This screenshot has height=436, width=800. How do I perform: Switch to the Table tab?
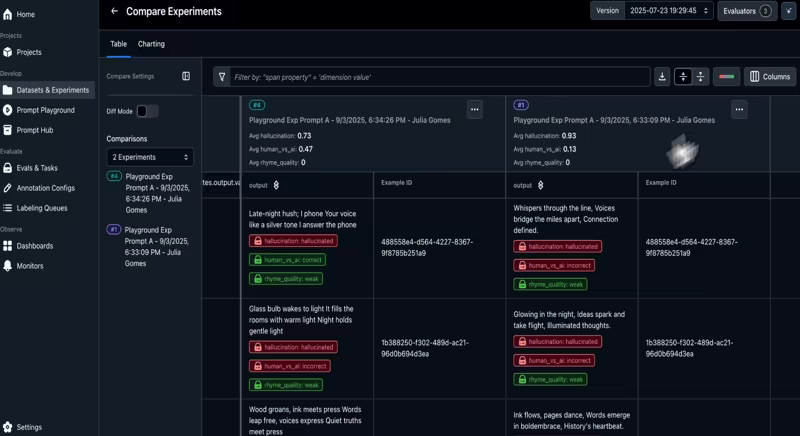[118, 44]
